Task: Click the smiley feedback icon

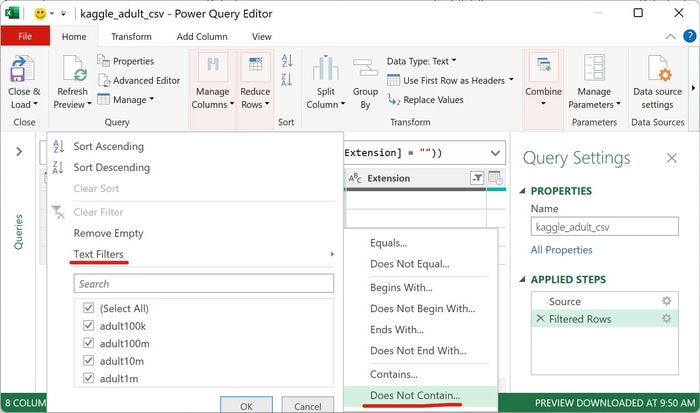Action: coord(40,14)
